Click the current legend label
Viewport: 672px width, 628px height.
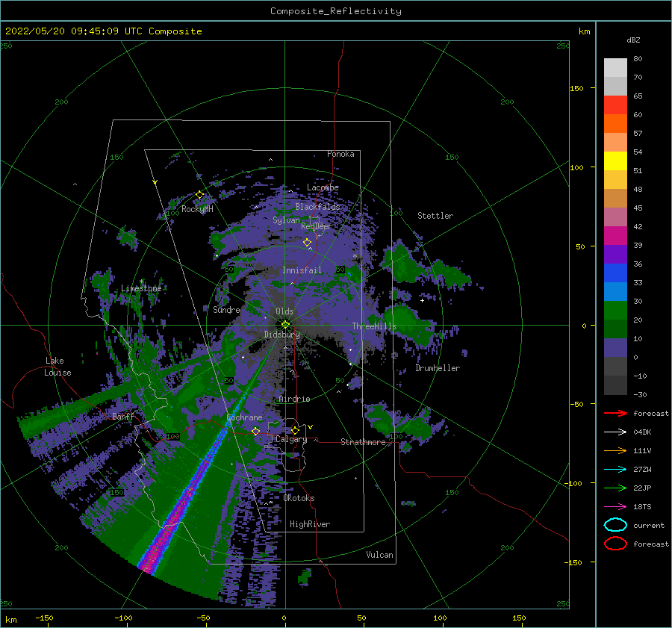pos(649,525)
